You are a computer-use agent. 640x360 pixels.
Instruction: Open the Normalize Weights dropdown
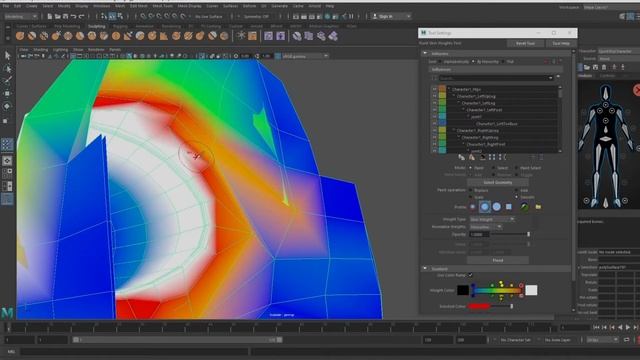[486, 227]
